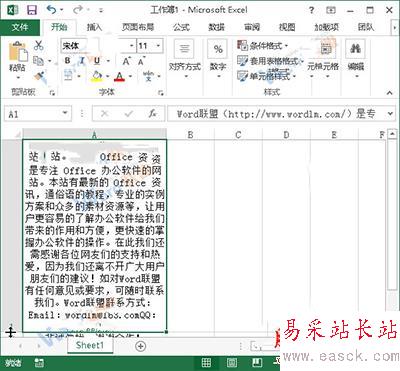Open the underline style dropdown arrow
Image resolution: width=400 pixels, height=371 pixels.
point(108,61)
